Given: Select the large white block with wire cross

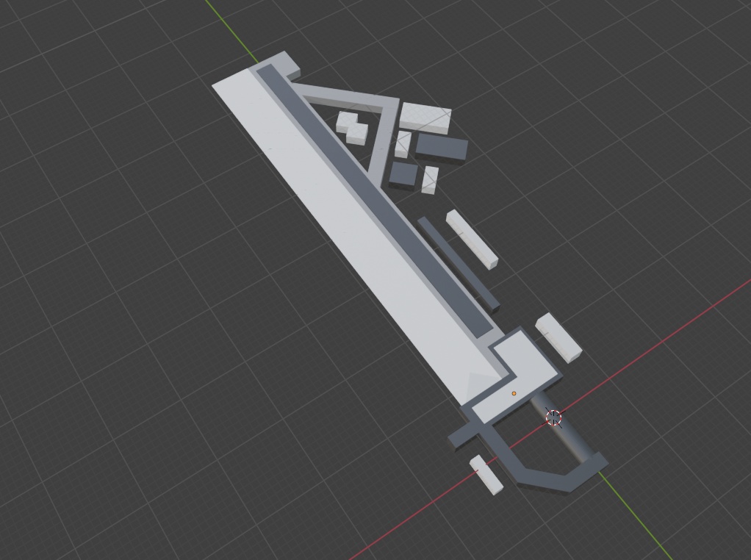Looking at the screenshot, I should (425, 118).
